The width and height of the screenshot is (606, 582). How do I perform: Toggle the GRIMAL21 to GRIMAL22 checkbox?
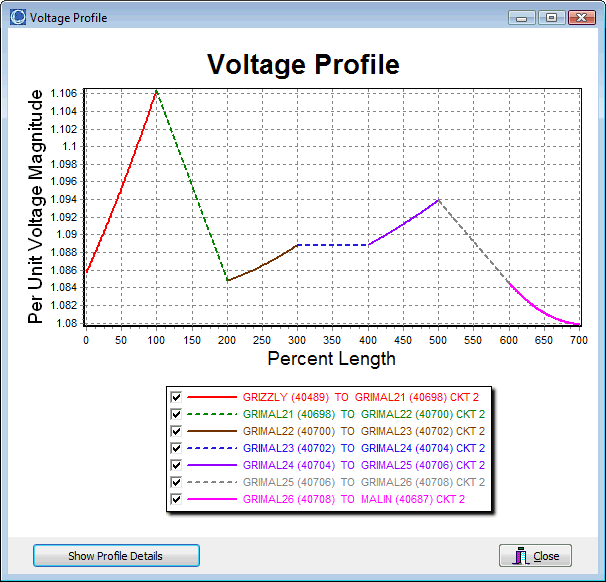[x=177, y=414]
